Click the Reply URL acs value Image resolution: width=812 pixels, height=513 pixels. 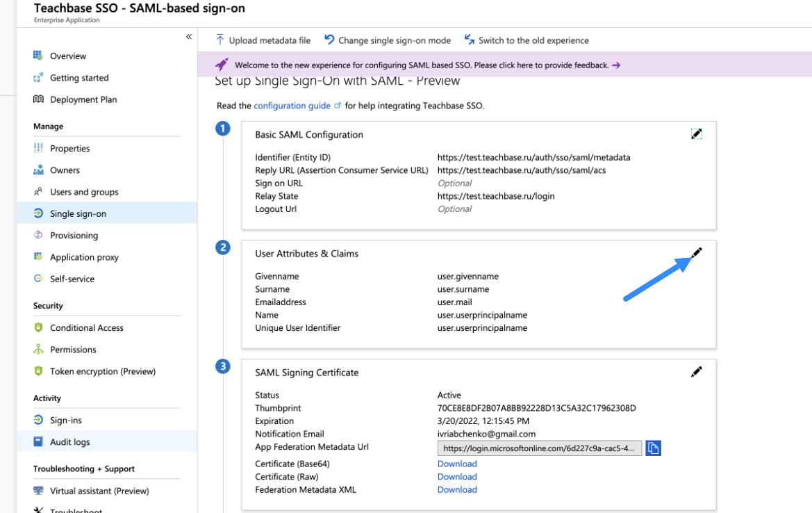click(522, 170)
